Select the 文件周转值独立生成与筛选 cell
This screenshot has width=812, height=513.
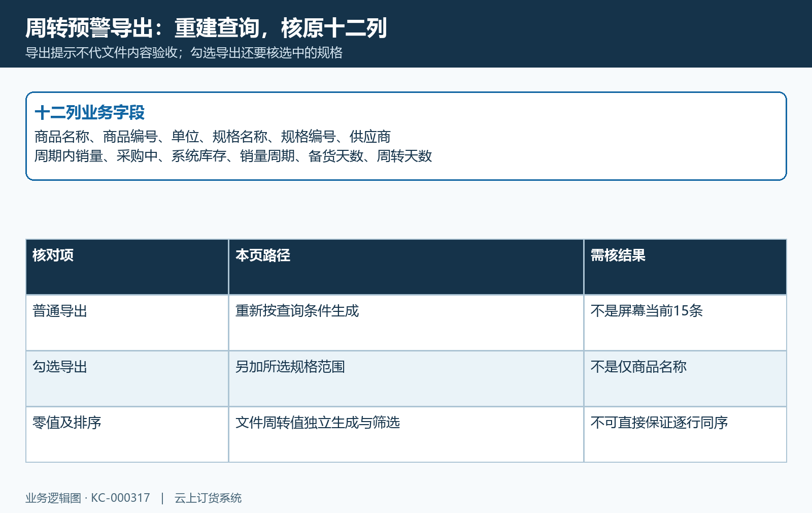click(x=406, y=435)
